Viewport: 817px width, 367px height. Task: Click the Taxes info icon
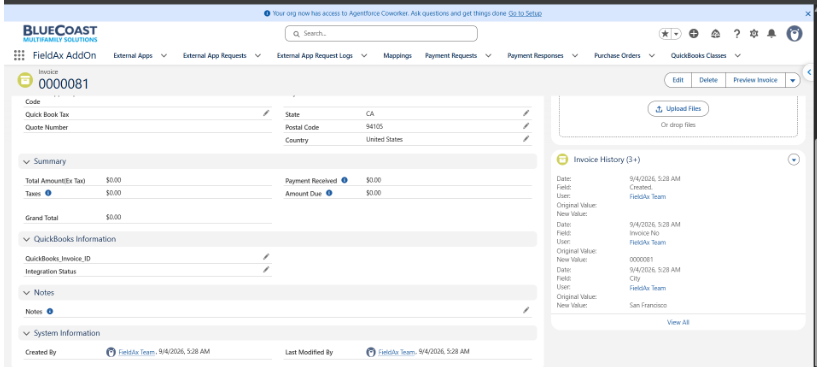tap(48, 193)
